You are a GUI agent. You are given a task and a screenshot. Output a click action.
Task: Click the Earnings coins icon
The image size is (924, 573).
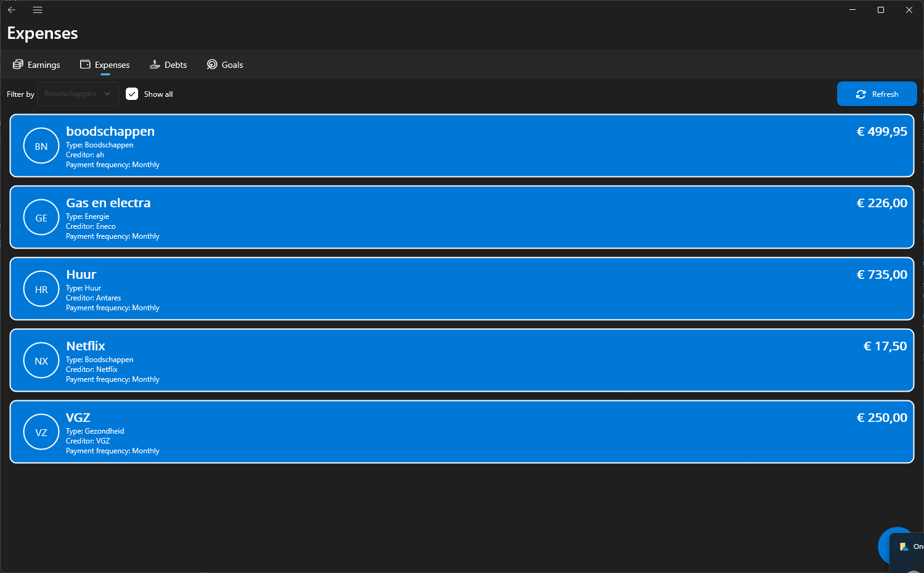(x=18, y=64)
